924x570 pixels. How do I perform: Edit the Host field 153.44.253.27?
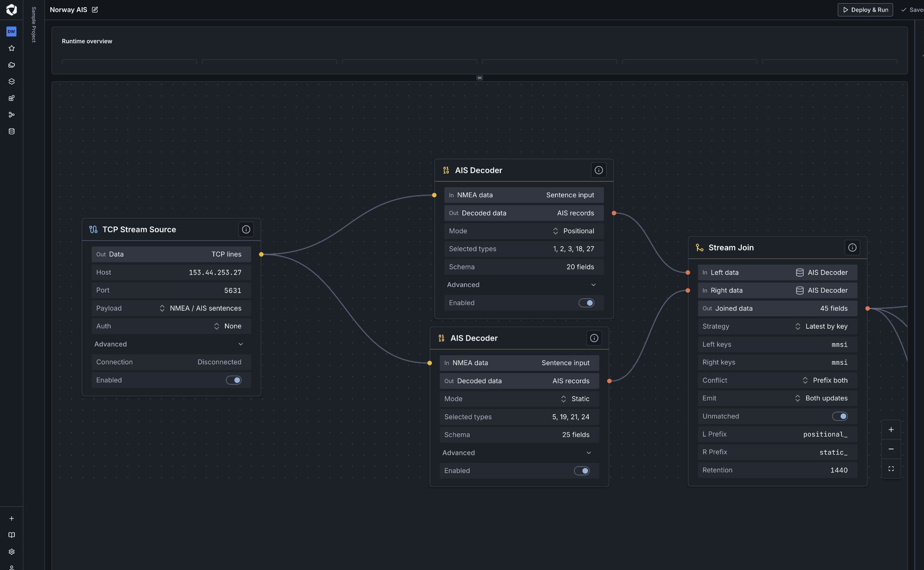coord(171,272)
